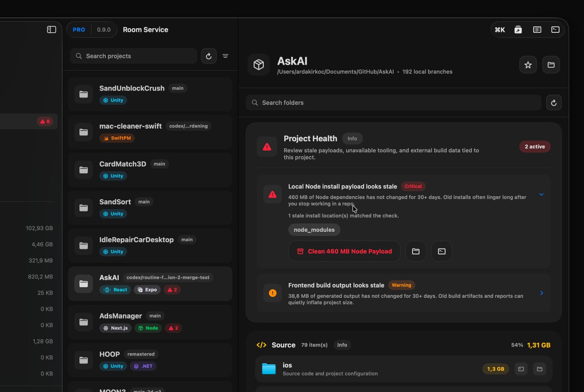Click the React tag on AskAI

(116, 290)
